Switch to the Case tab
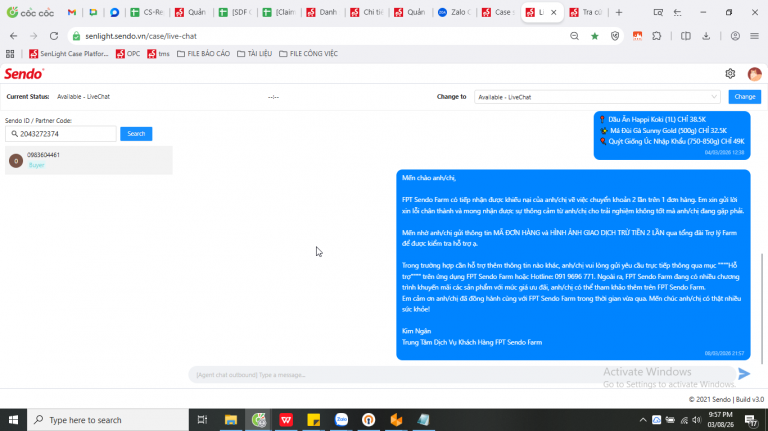Viewport: 768px width, 431px height. pos(498,12)
